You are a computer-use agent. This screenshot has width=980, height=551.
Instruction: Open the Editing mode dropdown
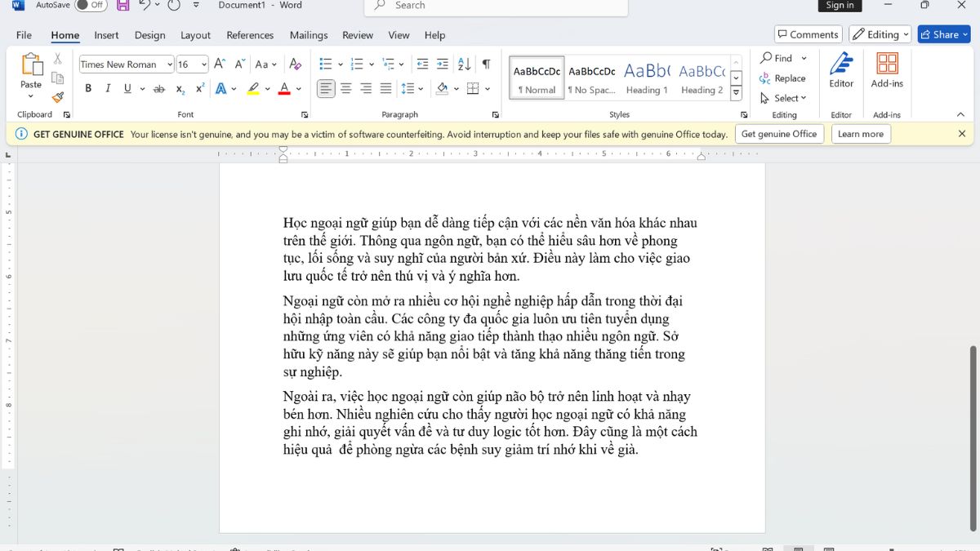[x=880, y=34]
